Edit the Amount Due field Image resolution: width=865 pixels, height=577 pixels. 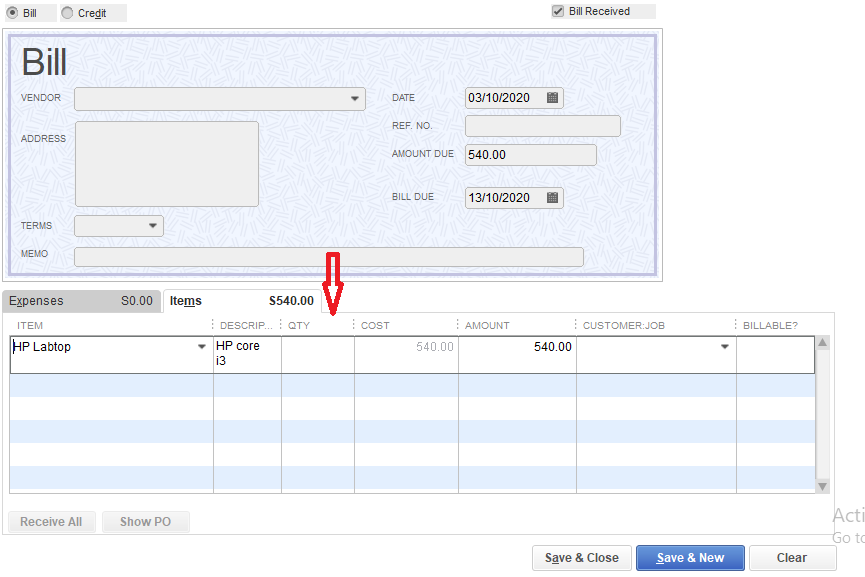[x=529, y=154]
